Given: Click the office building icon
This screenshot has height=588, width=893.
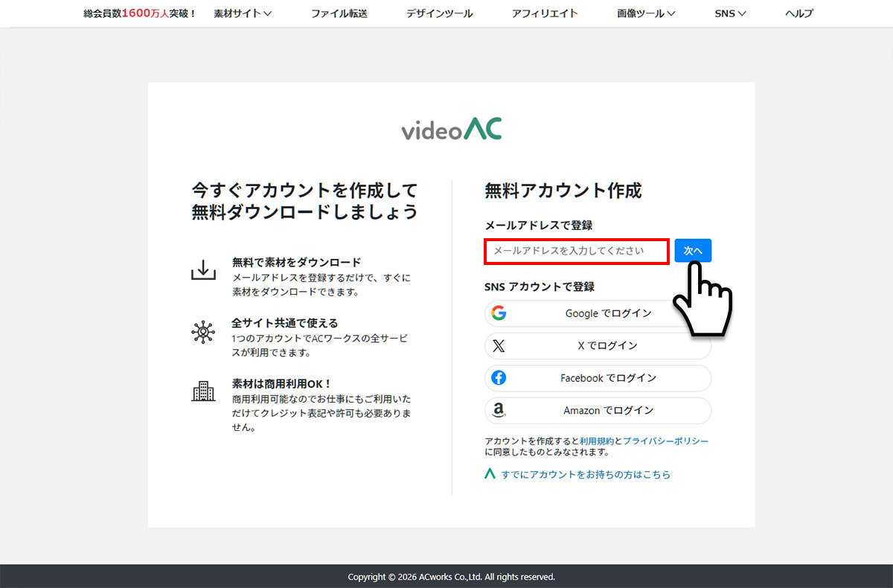Looking at the screenshot, I should 203,392.
